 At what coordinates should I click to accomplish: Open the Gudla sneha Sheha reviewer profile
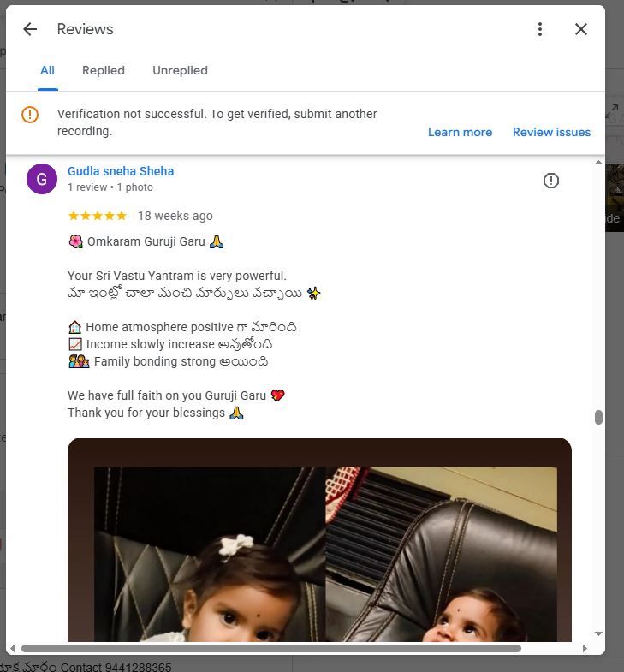(x=121, y=171)
